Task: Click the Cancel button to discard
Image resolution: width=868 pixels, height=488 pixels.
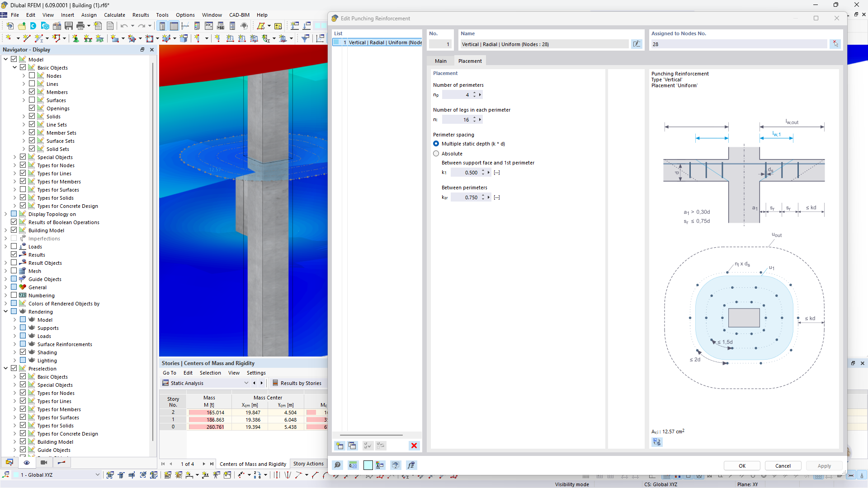Action: point(783,465)
